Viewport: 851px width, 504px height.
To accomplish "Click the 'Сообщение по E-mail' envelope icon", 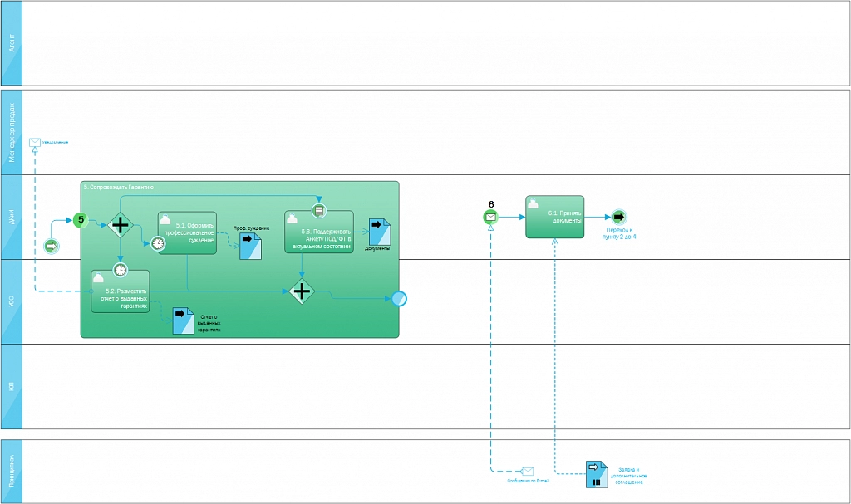I will coord(527,471).
